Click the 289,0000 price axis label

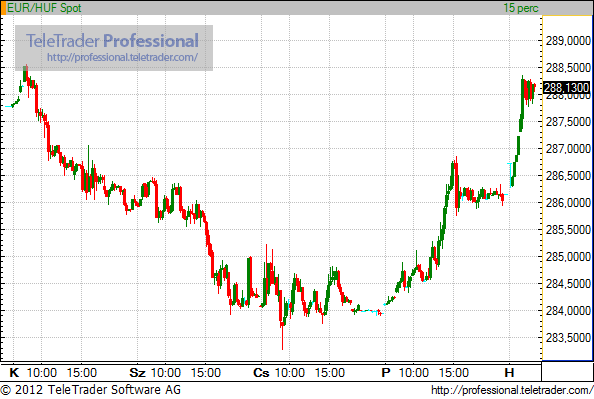click(568, 41)
